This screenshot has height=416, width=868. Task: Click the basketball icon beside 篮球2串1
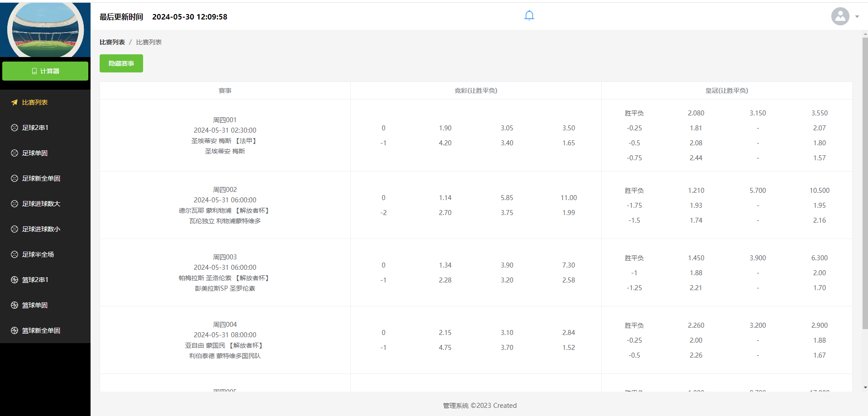pos(14,280)
